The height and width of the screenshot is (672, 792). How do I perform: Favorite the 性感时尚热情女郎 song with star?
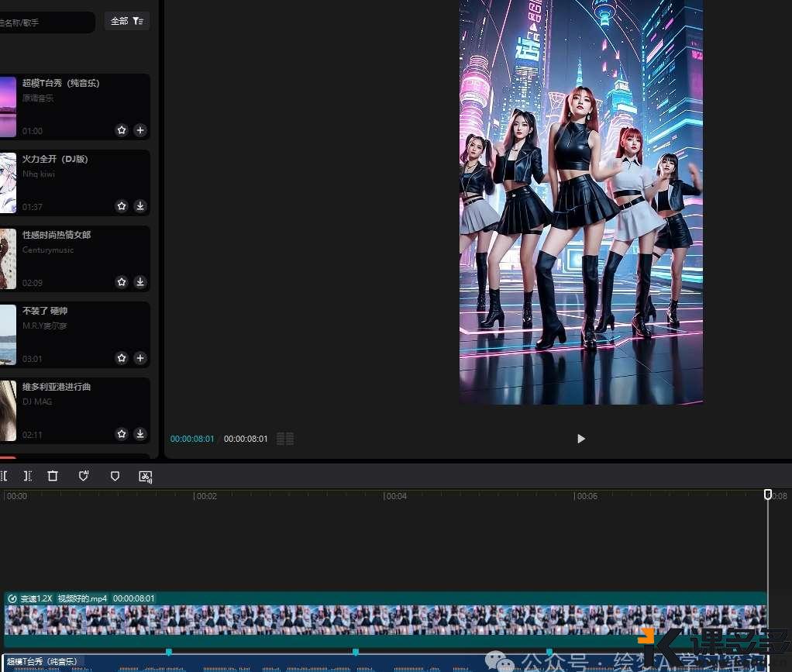pos(122,282)
